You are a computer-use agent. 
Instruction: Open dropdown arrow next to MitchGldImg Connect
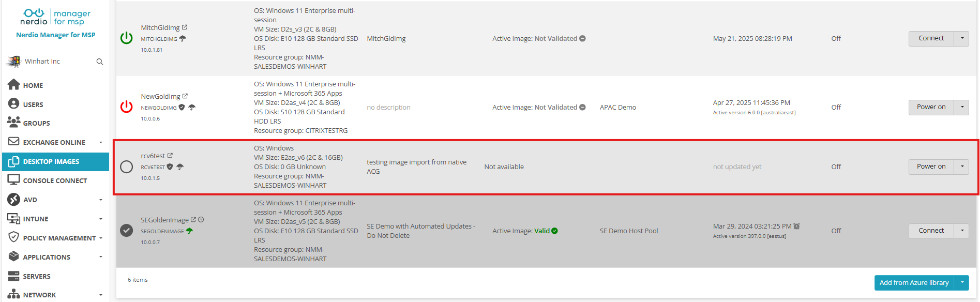point(962,38)
